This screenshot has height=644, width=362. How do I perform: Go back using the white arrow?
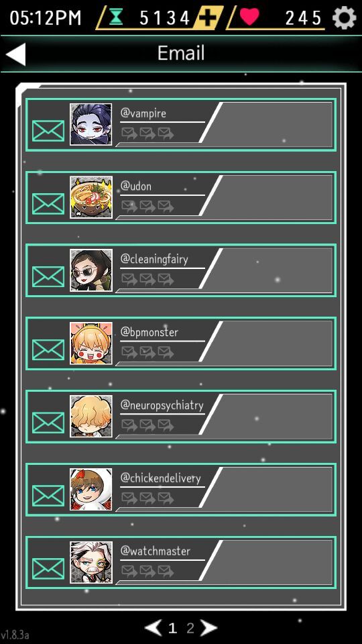(x=16, y=54)
